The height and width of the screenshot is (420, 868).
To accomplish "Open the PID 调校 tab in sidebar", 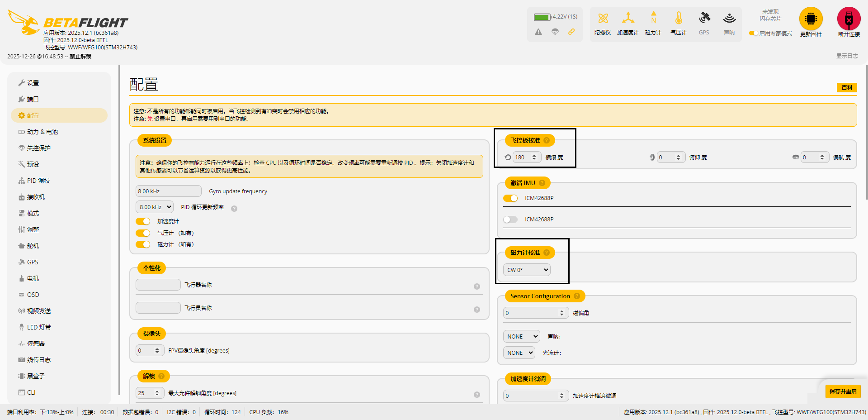I will point(38,181).
